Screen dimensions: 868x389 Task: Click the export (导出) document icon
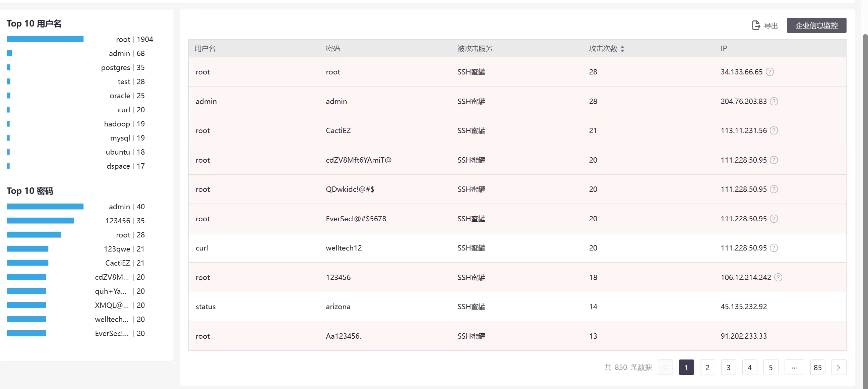pos(756,25)
